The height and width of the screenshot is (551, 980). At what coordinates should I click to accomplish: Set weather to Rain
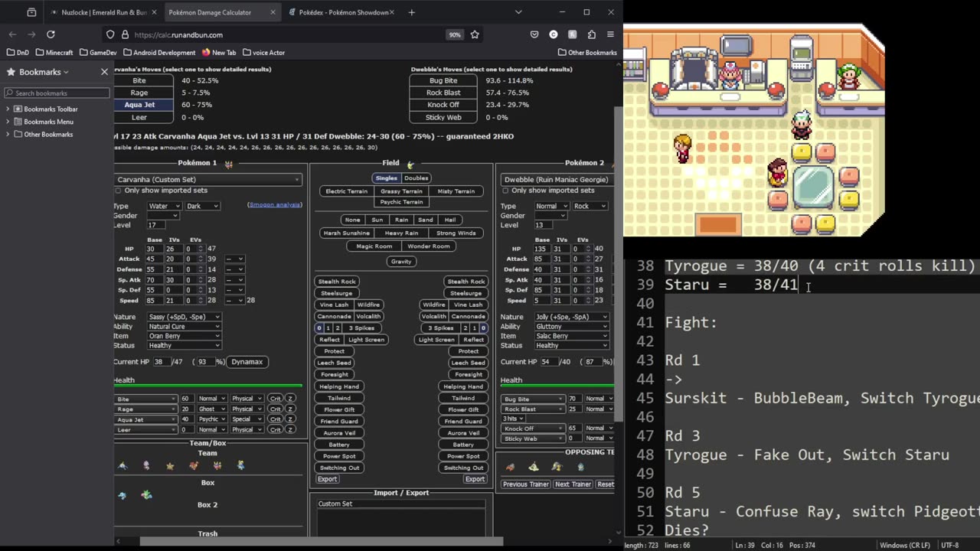[401, 220]
